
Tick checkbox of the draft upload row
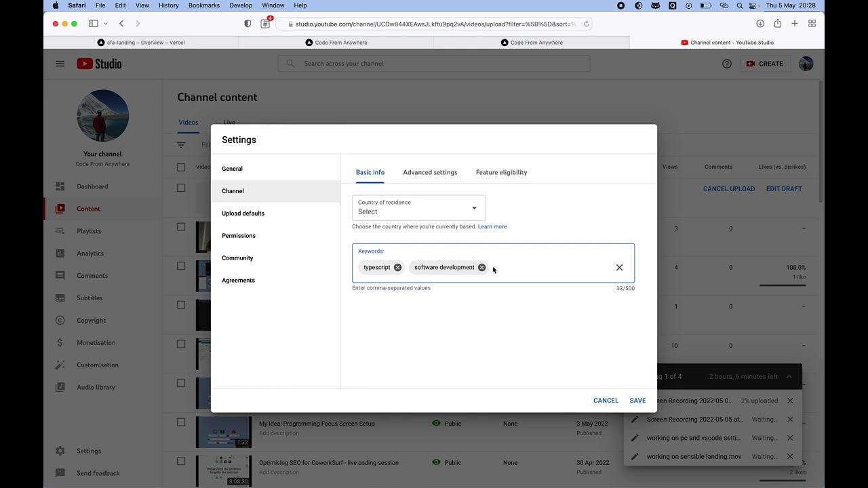pyautogui.click(x=181, y=188)
